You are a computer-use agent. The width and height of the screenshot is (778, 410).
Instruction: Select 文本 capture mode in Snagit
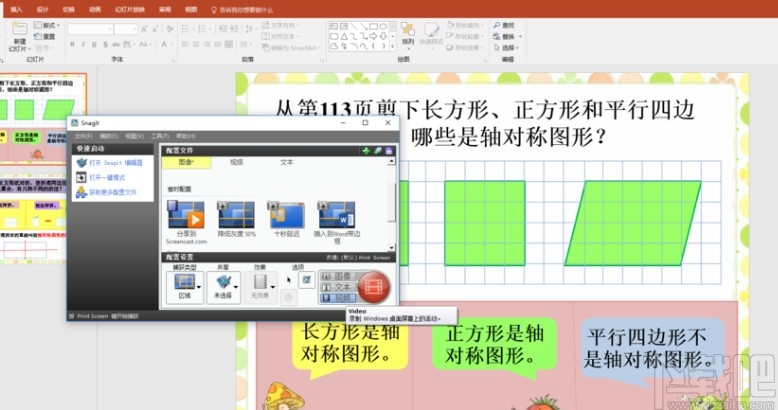pyautogui.click(x=338, y=287)
